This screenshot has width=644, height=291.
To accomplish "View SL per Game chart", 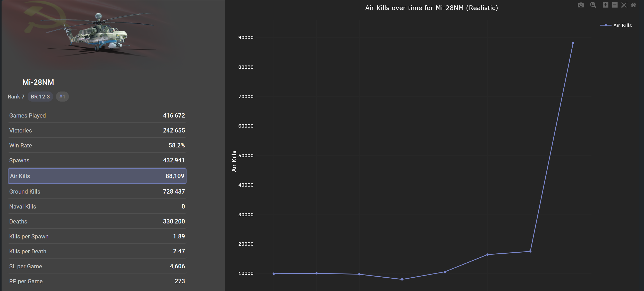I will point(97,266).
